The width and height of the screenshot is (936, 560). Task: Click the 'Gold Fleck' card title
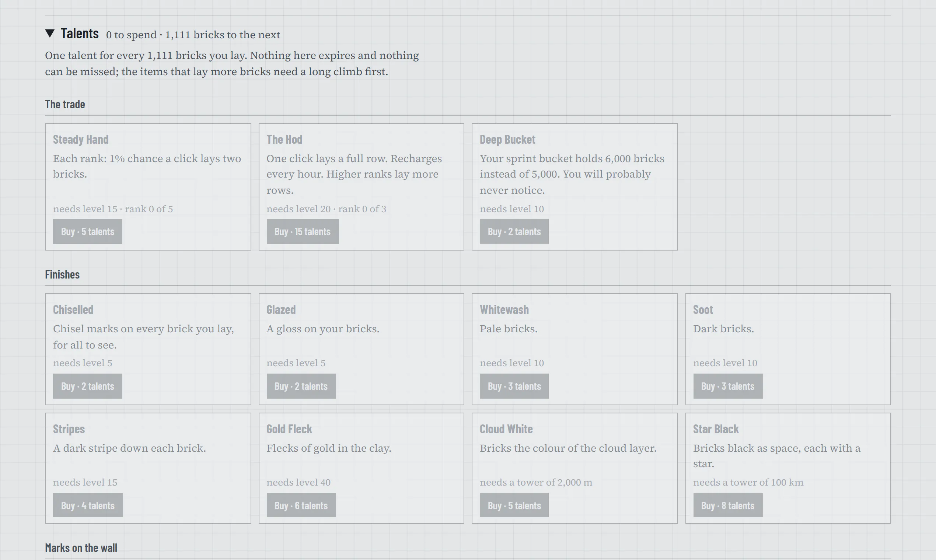click(289, 429)
